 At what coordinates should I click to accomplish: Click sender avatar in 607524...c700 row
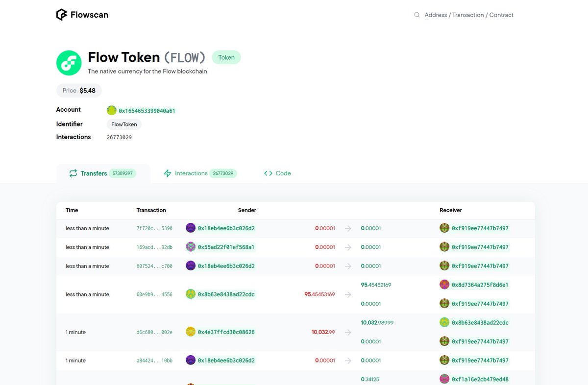pos(191,265)
